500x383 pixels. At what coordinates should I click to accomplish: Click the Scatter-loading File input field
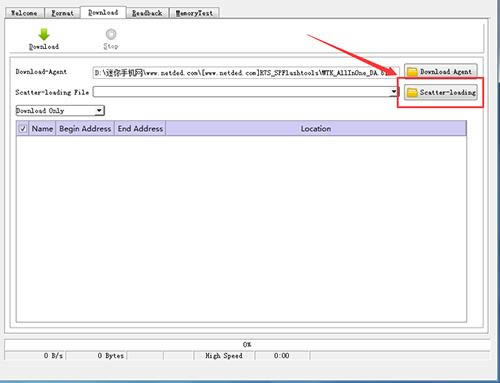242,92
